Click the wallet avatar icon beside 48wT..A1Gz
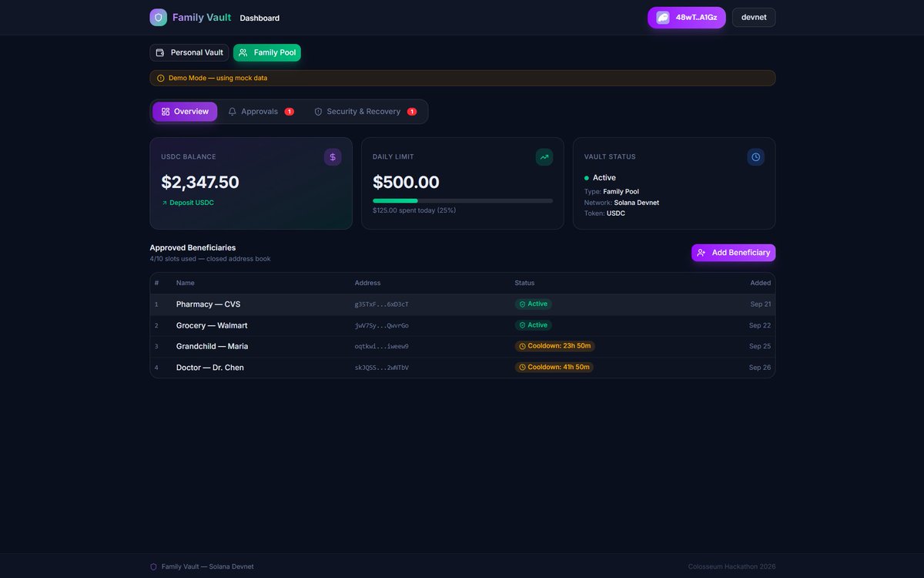 pos(663,18)
